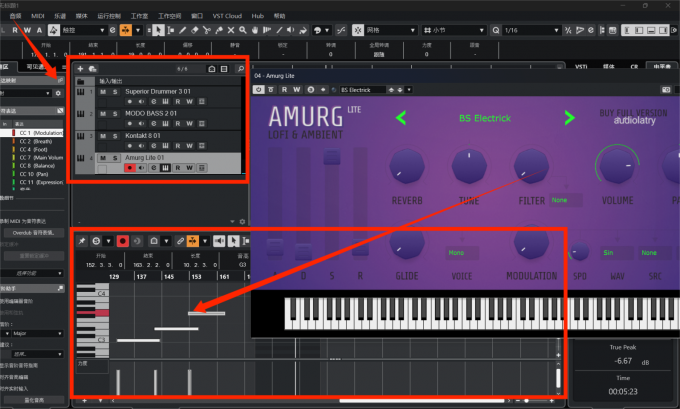Viewport: 680px width, 409px height.
Task: Open the LFO SRC None dropdown
Action: tap(654, 252)
